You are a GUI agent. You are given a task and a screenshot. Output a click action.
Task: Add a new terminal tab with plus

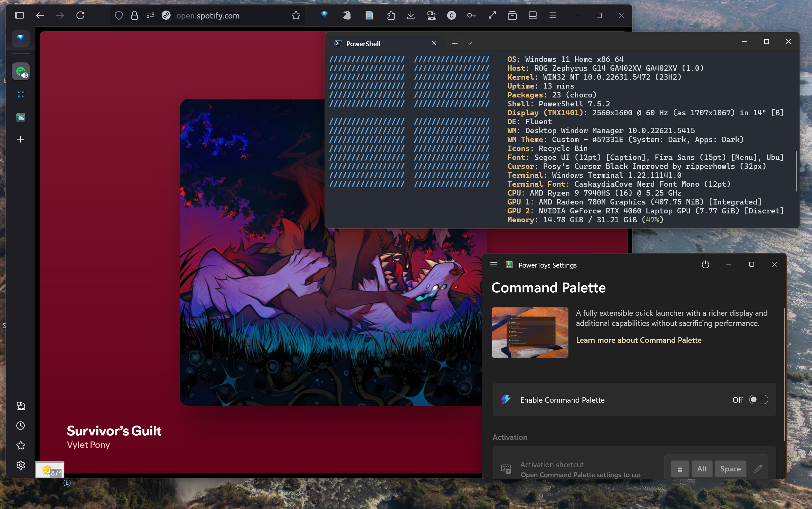tap(455, 43)
